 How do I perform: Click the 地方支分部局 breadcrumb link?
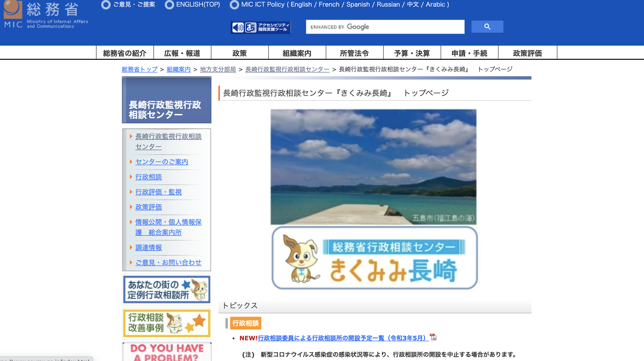click(x=218, y=69)
